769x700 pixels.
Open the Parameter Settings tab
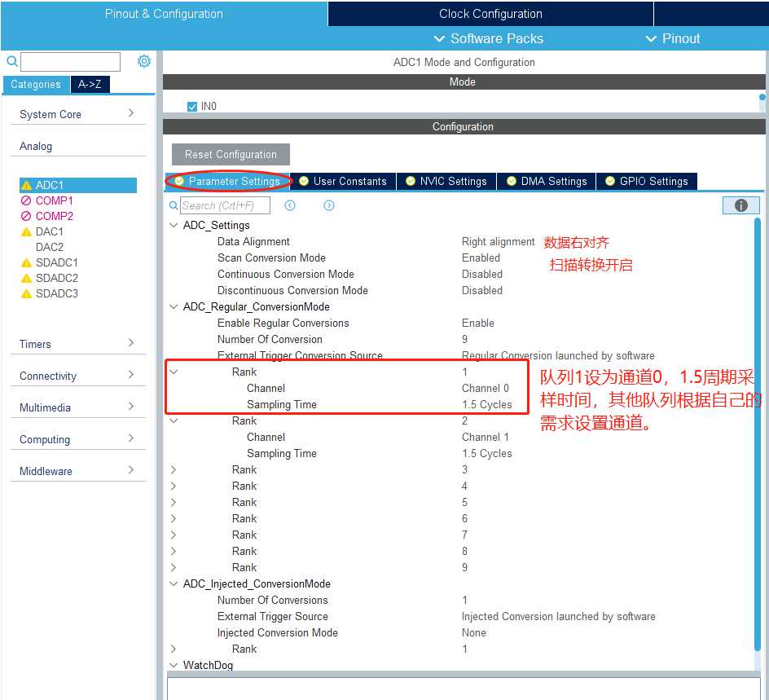click(228, 182)
